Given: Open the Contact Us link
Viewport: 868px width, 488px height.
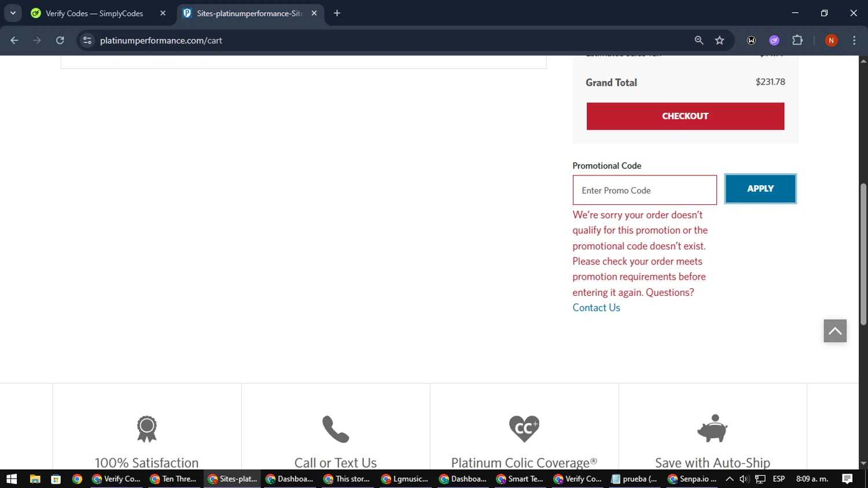Looking at the screenshot, I should [596, 308].
